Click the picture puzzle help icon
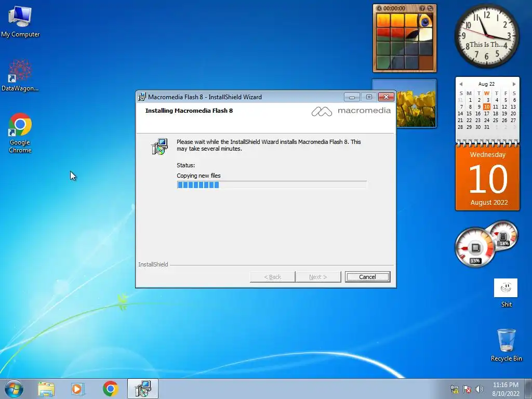532x399 pixels. 422,8
